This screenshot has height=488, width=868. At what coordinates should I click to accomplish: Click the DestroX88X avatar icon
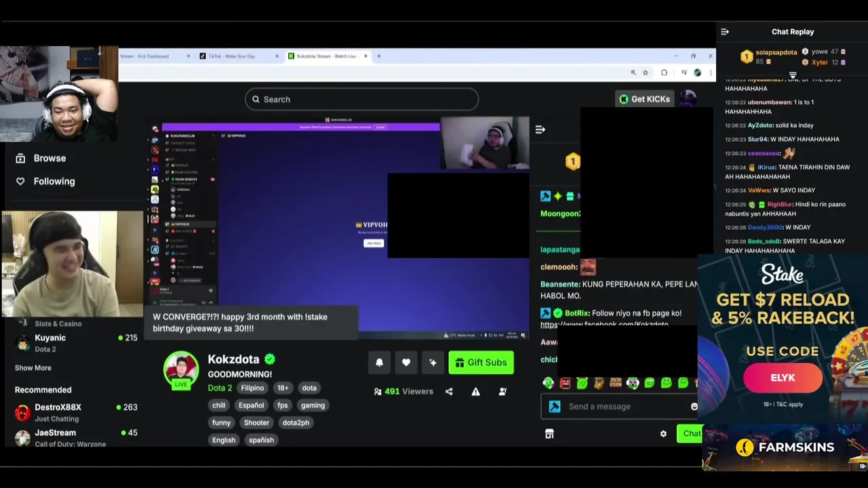pos(23,412)
